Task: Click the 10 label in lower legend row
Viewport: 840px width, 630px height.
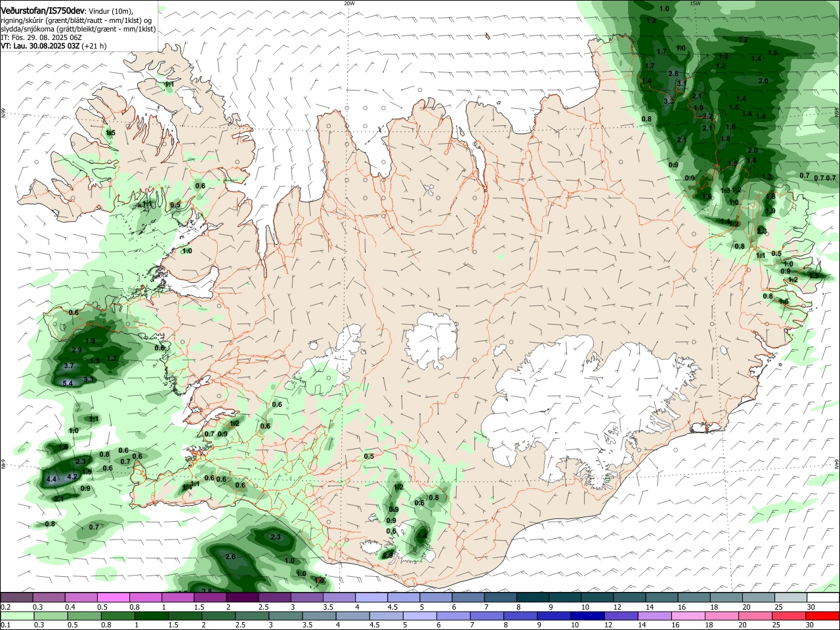Action: pos(574,625)
